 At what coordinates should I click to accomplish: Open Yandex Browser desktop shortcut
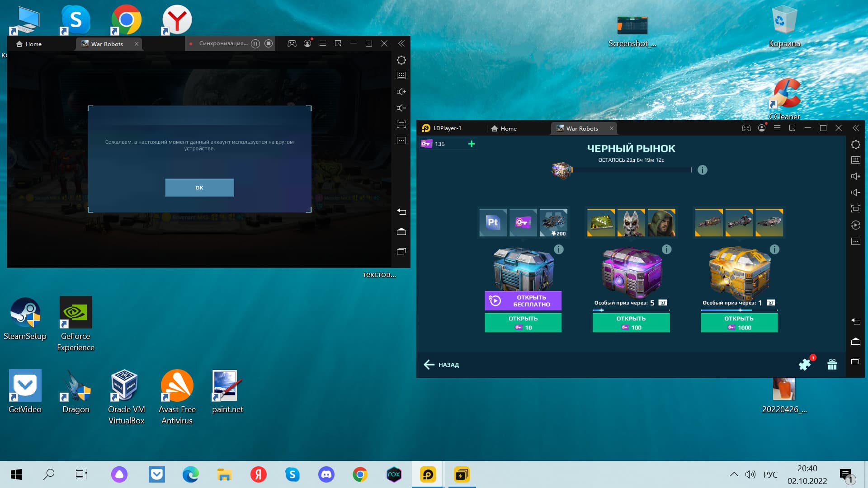(x=177, y=20)
